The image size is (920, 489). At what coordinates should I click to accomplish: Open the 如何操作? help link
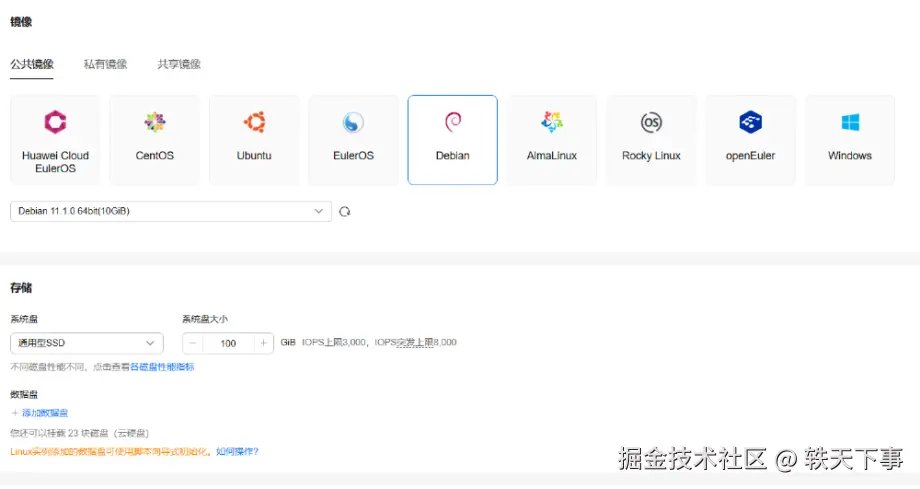(237, 451)
